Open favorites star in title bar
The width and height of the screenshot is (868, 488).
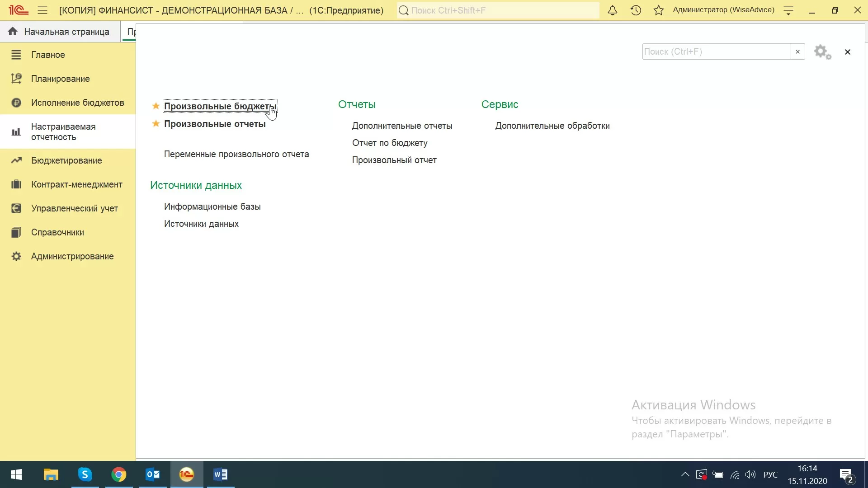659,10
